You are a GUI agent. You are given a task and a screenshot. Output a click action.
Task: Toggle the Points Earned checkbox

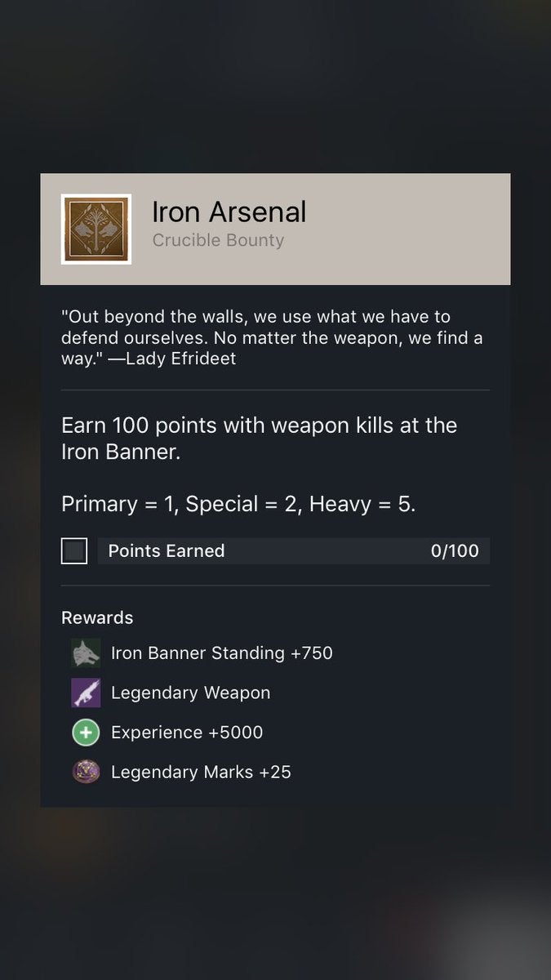coord(74,551)
